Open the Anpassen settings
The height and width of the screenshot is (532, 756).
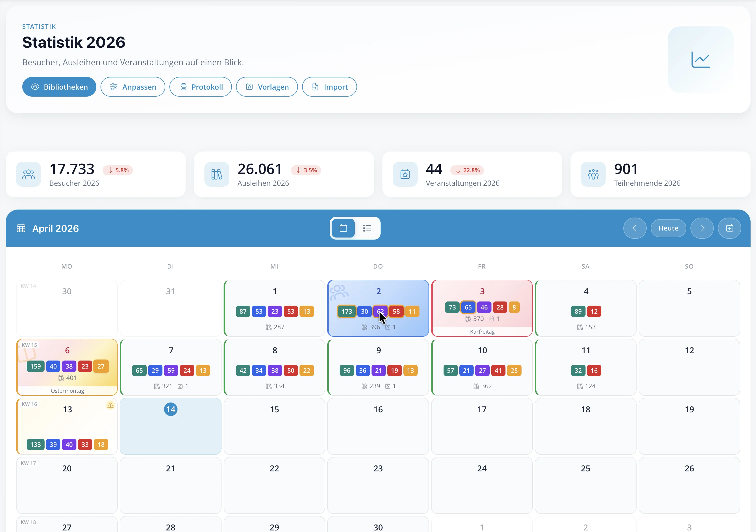133,87
